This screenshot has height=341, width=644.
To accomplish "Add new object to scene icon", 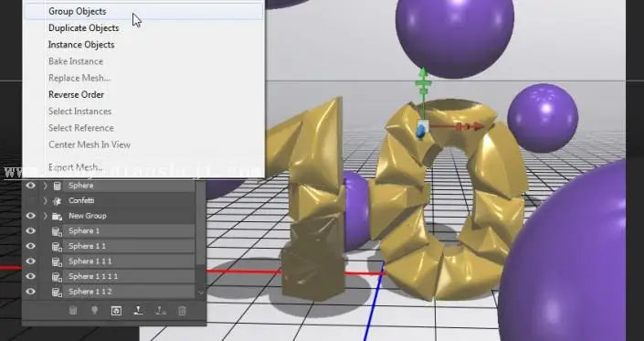I will (x=73, y=311).
